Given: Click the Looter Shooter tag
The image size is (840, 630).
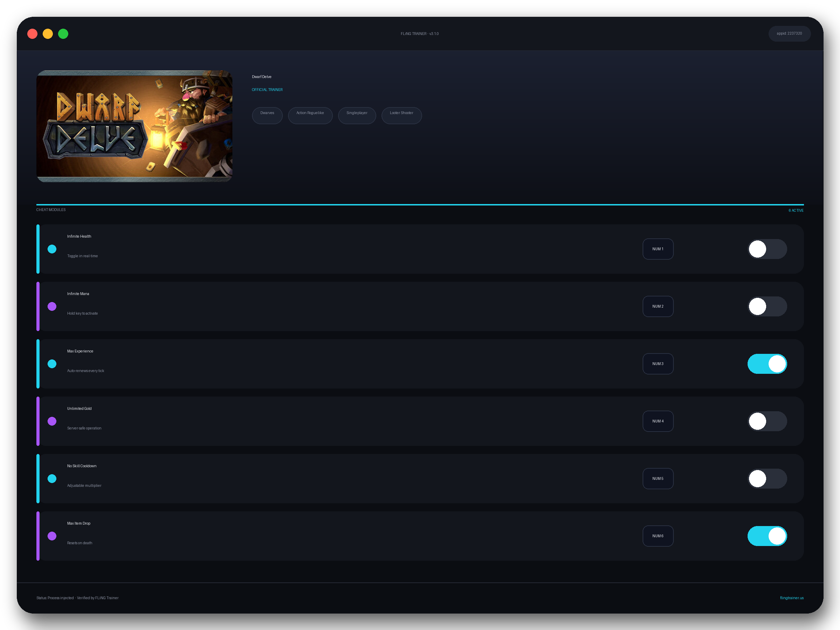Looking at the screenshot, I should click(x=401, y=115).
